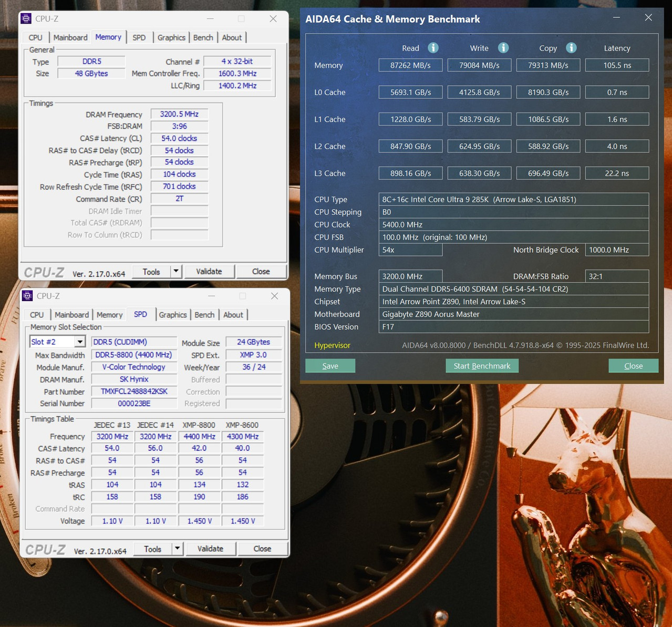
Task: Click the North Bridge Clock value 1000.0 MHz
Action: [x=617, y=250]
